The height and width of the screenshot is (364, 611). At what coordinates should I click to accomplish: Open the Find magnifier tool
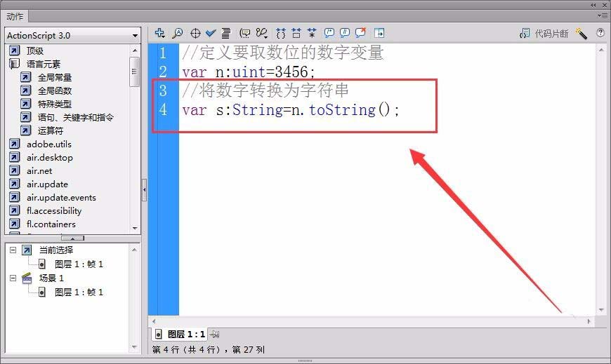click(x=178, y=33)
